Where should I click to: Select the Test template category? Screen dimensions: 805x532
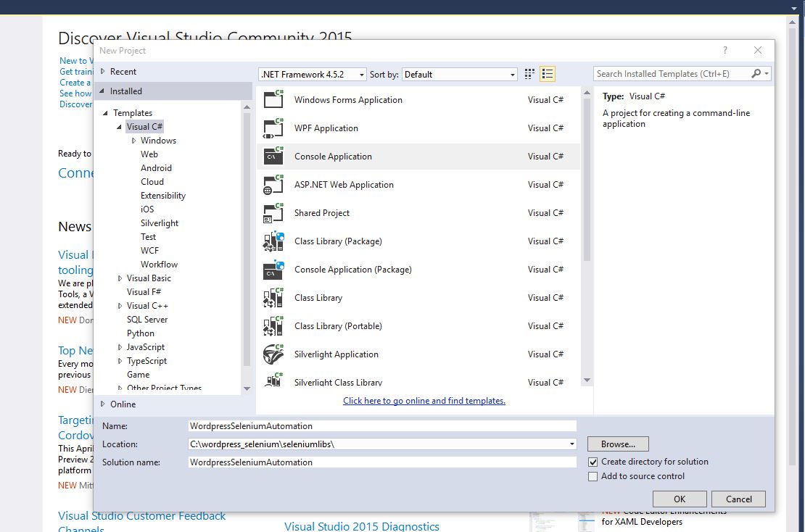click(149, 237)
